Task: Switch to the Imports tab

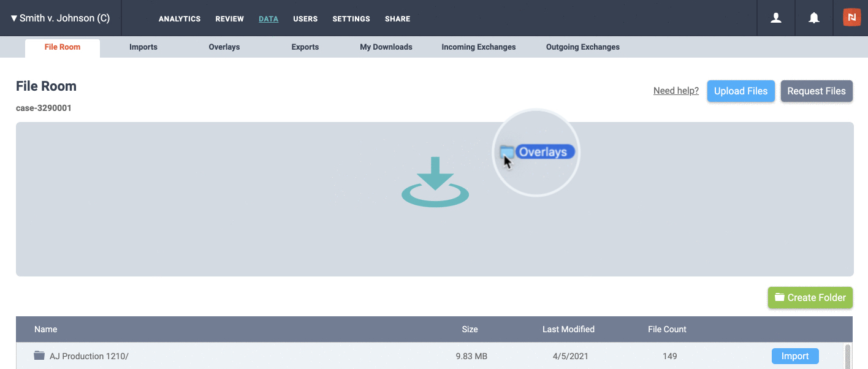Action: [143, 47]
